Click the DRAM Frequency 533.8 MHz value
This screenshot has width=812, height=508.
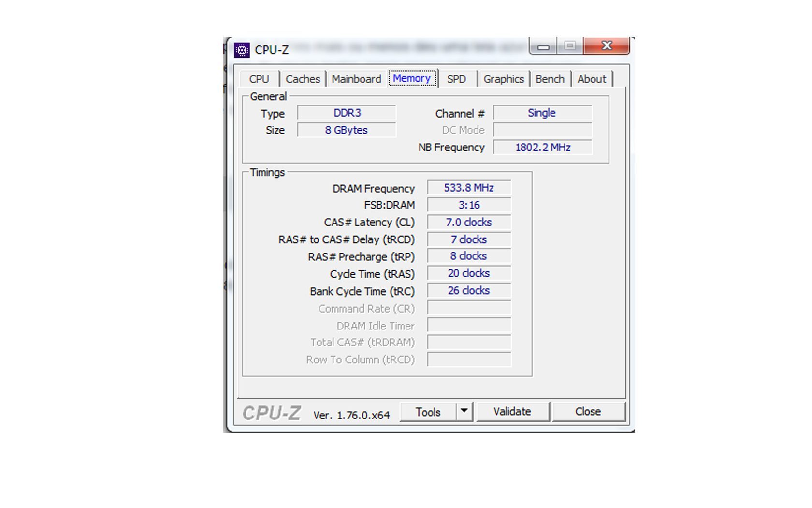(469, 188)
